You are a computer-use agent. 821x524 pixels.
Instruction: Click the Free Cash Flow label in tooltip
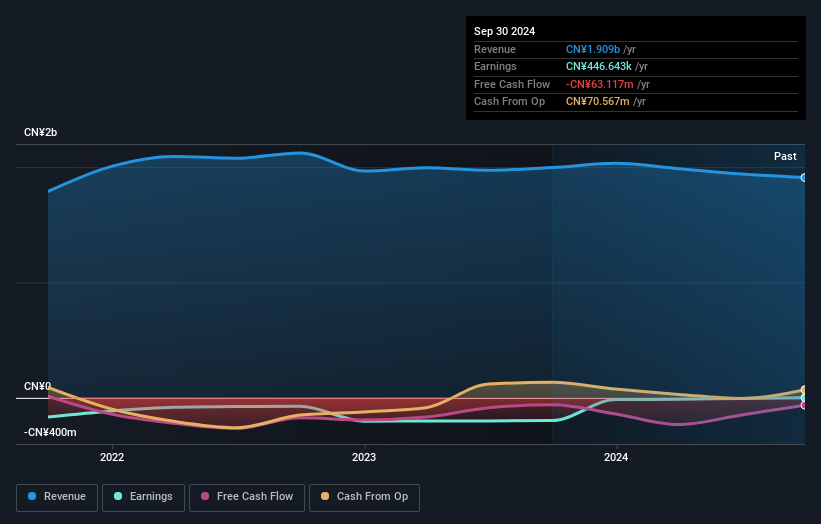512,84
